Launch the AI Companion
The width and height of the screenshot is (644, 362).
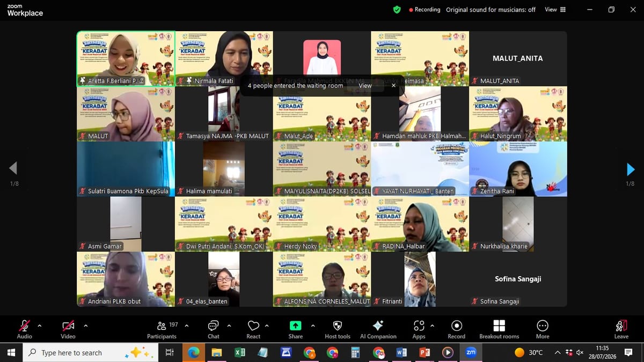pos(378,329)
